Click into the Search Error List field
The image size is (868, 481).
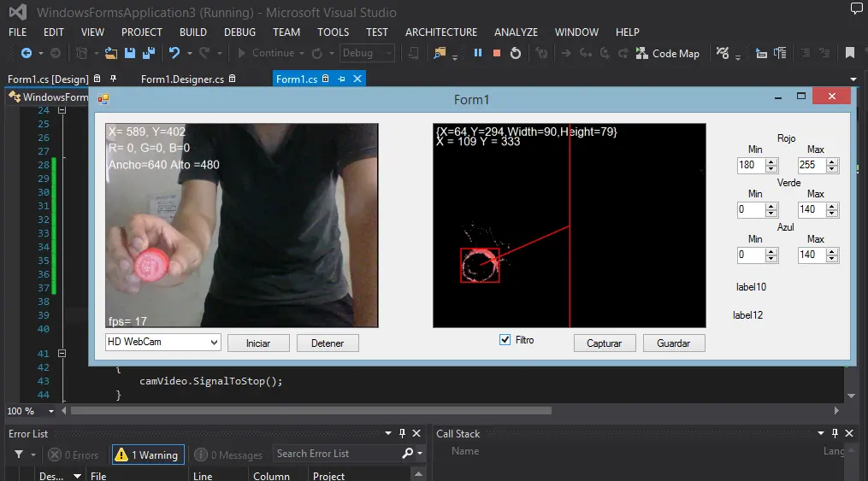point(338,454)
